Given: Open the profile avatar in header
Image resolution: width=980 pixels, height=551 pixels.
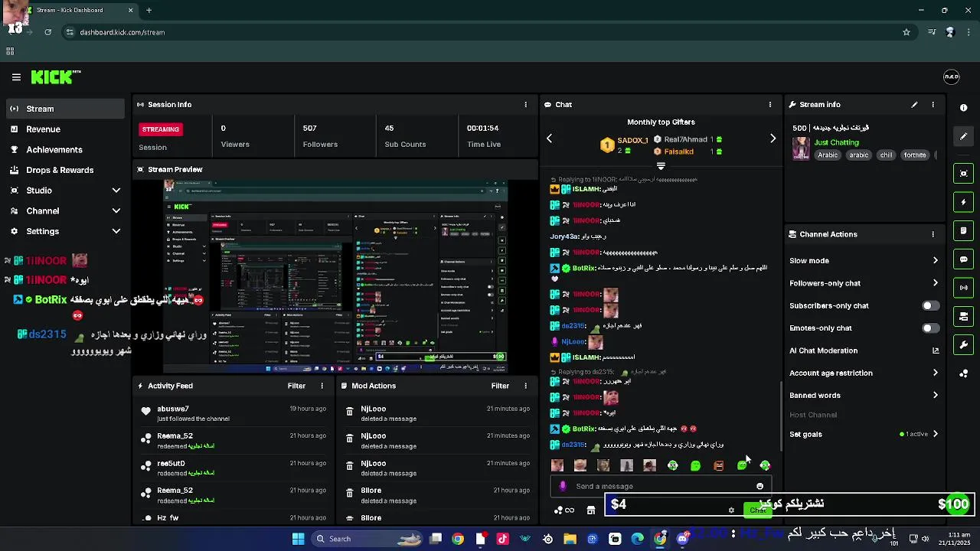Looking at the screenshot, I should click(x=951, y=77).
